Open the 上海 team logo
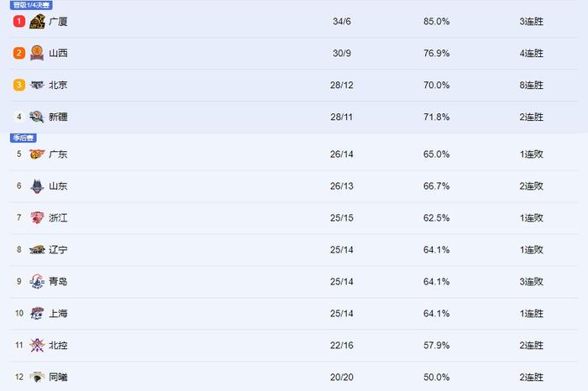The width and height of the screenshot is (588, 391). [x=37, y=313]
